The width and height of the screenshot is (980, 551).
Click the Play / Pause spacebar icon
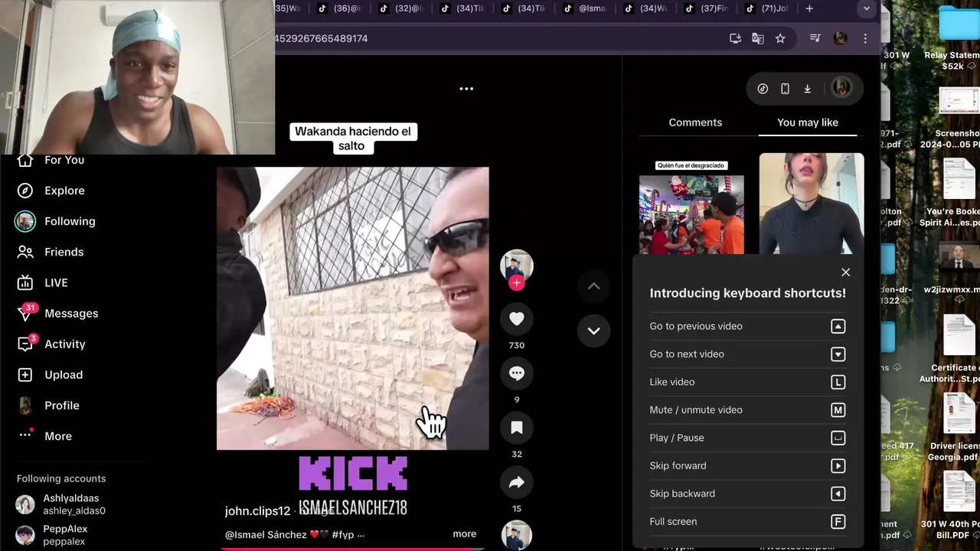point(838,438)
